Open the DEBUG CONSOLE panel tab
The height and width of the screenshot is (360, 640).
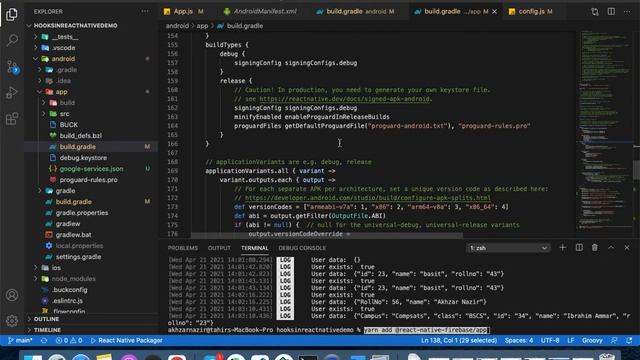[302, 248]
